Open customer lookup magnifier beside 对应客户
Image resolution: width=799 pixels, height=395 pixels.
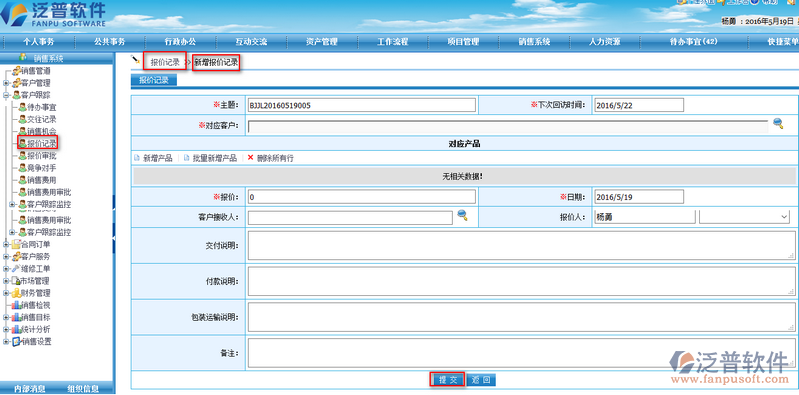(778, 123)
